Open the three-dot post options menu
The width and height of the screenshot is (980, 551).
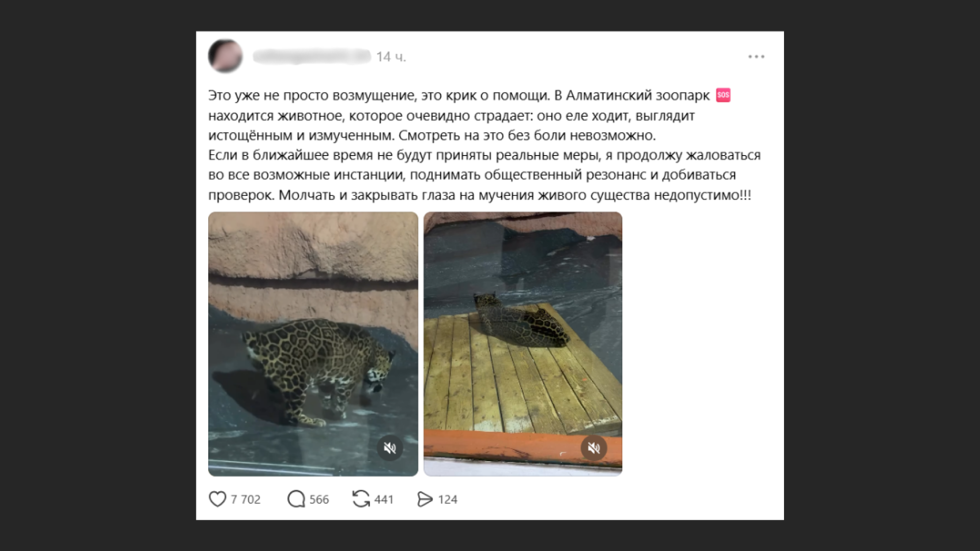pyautogui.click(x=756, y=57)
